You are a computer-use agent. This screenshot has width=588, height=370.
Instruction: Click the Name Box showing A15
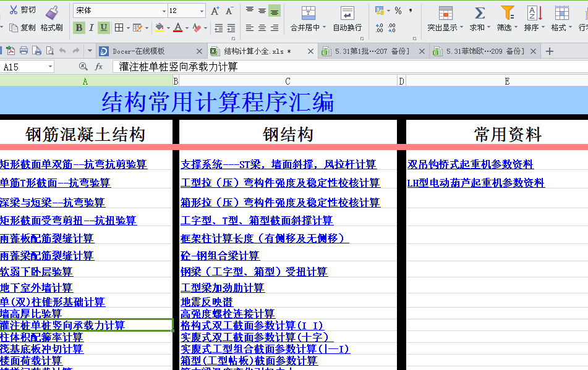tap(27, 67)
